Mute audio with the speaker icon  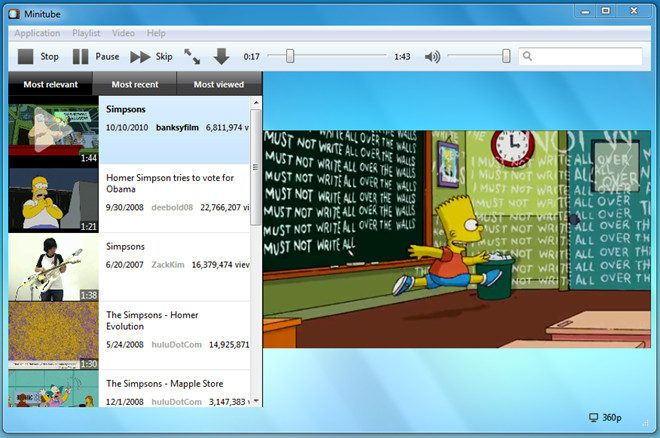tap(432, 56)
